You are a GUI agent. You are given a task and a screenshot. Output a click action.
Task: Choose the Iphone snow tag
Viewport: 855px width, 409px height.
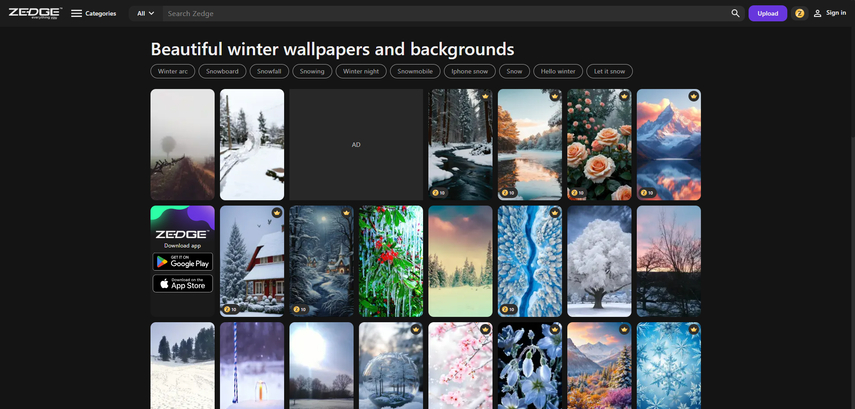point(469,71)
